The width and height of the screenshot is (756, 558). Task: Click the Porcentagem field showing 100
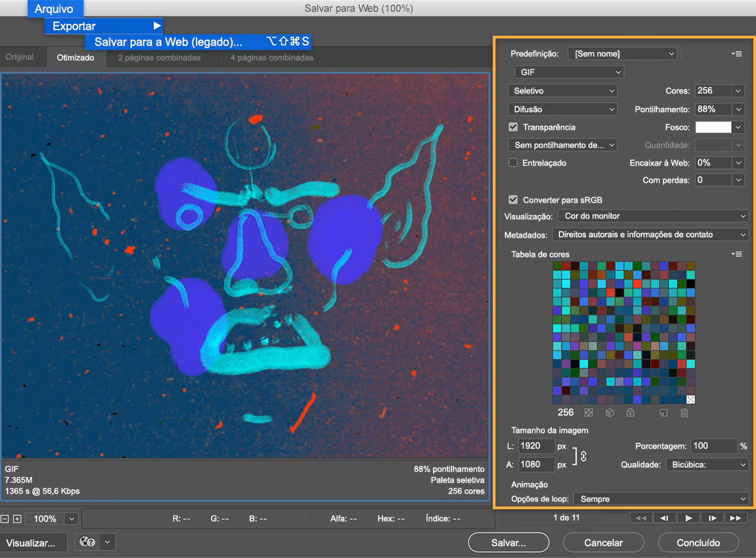click(714, 446)
